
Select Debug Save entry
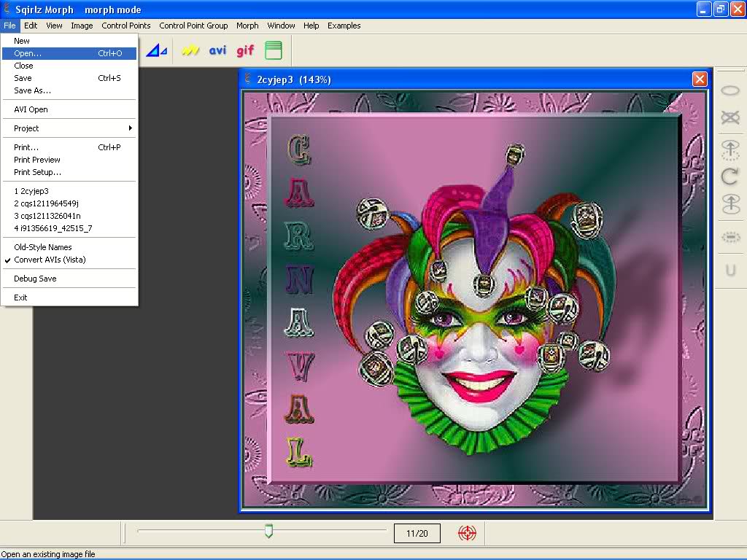coord(69,279)
